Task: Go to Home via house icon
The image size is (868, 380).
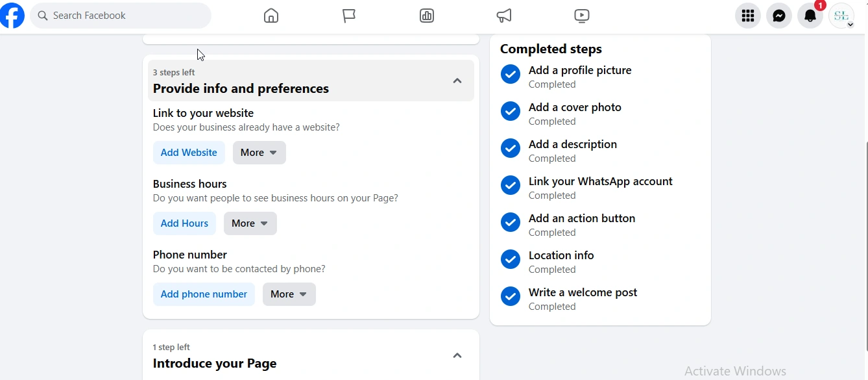Action: [x=271, y=16]
